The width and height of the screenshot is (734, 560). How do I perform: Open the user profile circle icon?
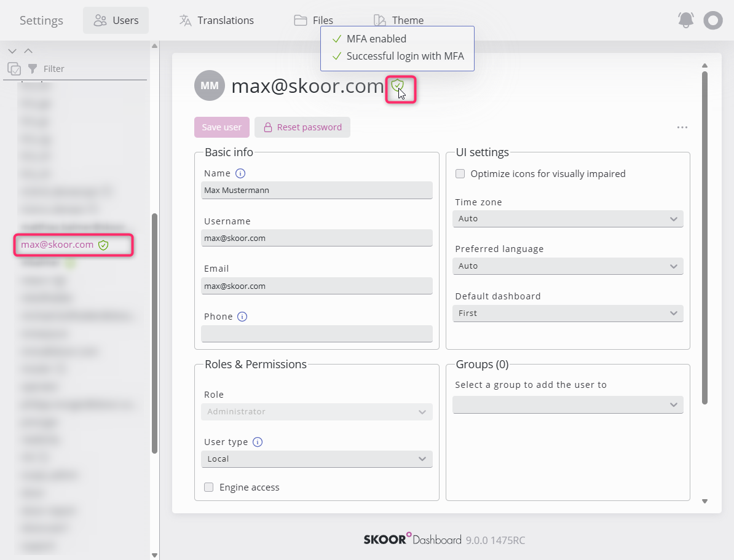coord(713,20)
